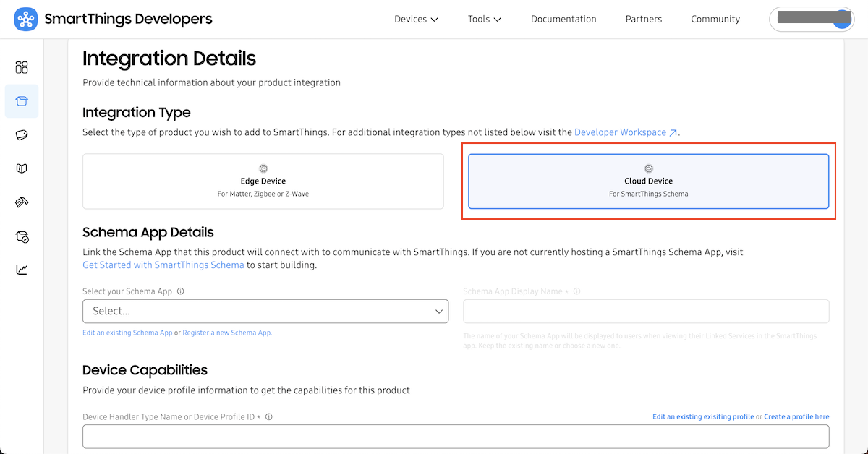Viewport: 868px width, 454px height.
Task: Go to the Partners page
Action: tap(644, 20)
